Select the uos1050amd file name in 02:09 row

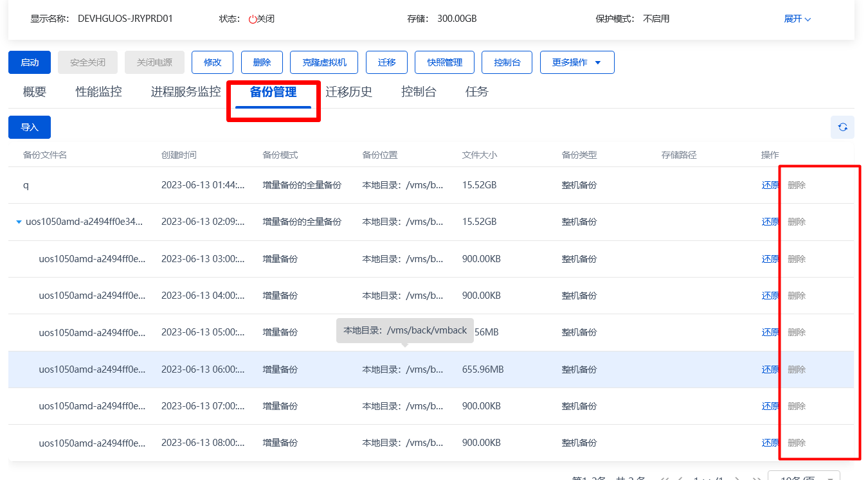click(84, 222)
